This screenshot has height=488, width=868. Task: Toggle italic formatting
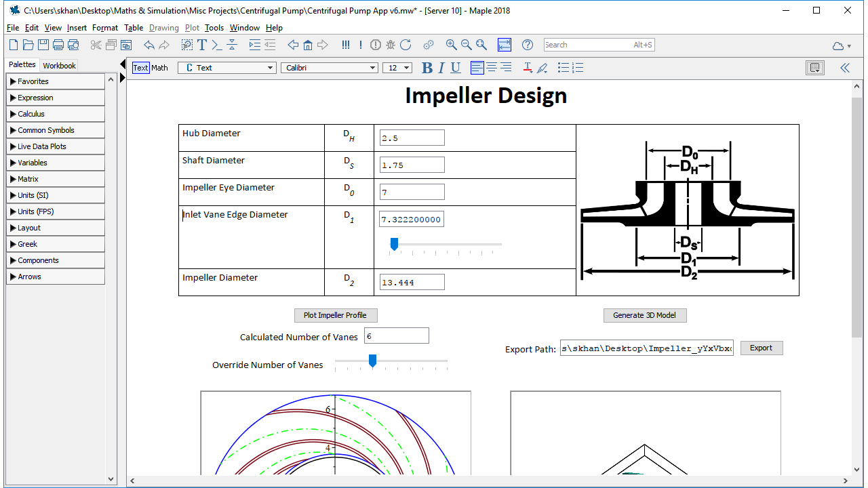pos(441,68)
